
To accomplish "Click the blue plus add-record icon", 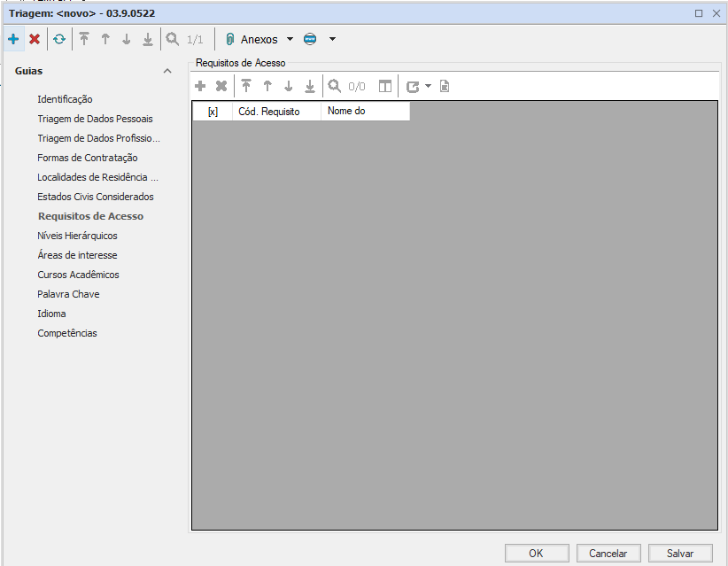I will coord(13,39).
